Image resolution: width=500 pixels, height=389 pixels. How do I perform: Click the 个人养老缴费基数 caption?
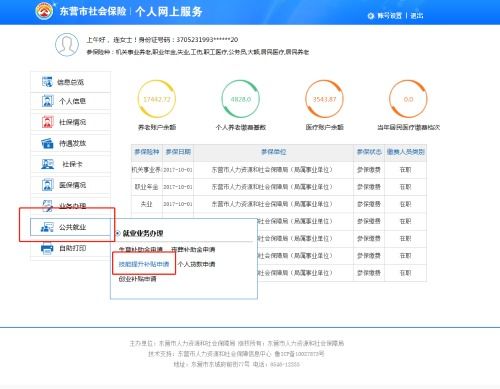pyautogui.click(x=241, y=127)
